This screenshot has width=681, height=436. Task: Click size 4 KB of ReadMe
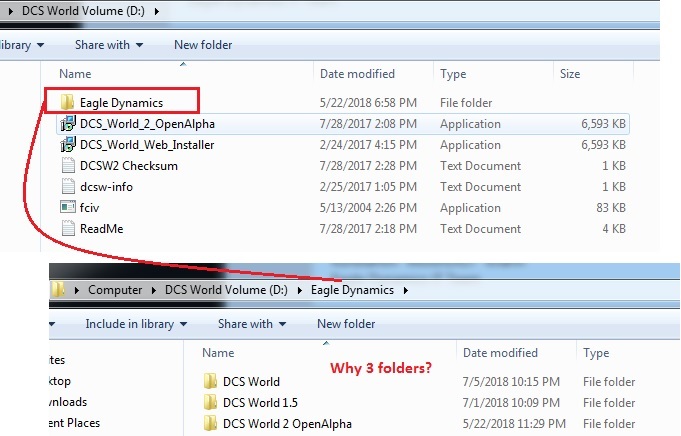pyautogui.click(x=614, y=228)
